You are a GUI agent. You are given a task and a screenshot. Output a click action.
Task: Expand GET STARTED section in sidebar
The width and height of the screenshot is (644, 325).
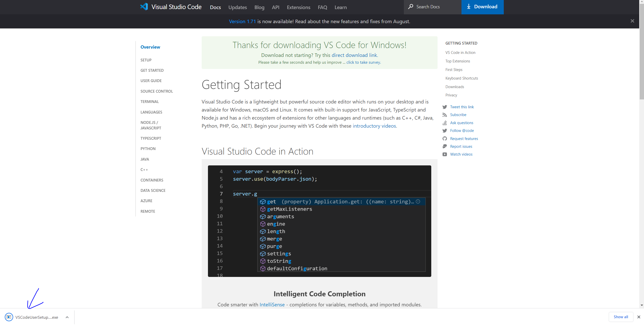tap(152, 70)
